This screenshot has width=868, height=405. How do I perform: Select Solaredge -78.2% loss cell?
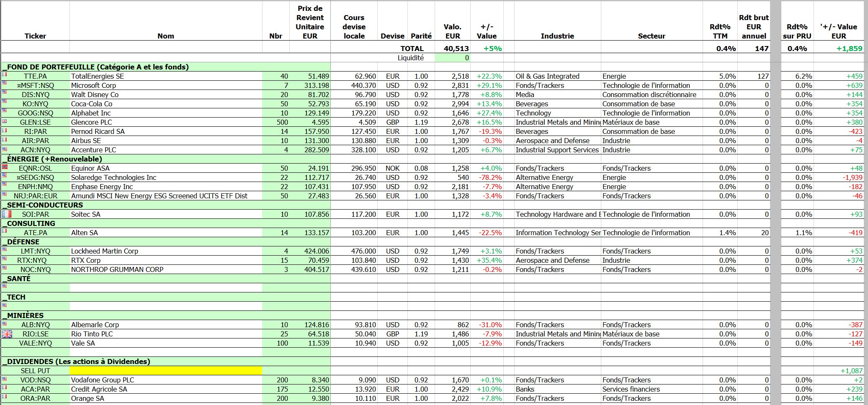487,177
